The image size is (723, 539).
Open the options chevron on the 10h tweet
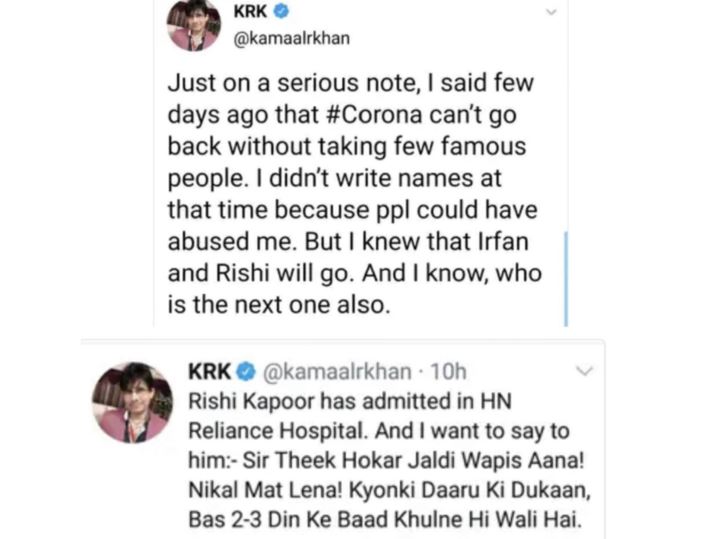[584, 371]
